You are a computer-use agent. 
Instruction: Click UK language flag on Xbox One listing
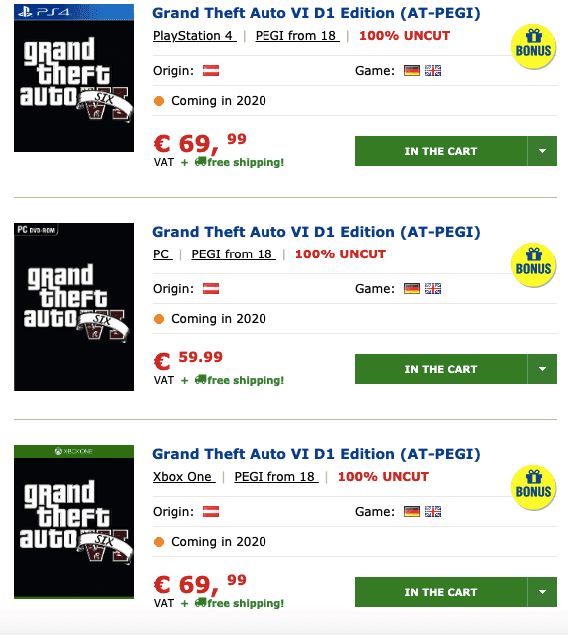point(433,511)
